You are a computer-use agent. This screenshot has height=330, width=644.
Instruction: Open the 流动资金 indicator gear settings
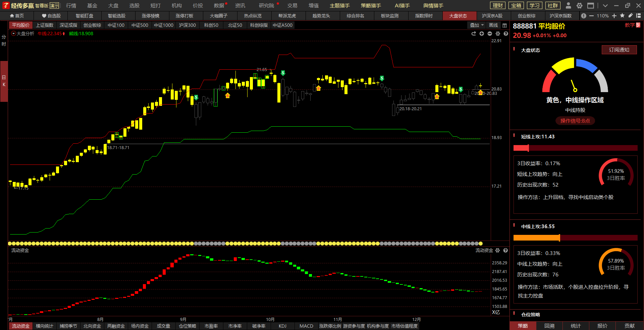click(x=498, y=250)
